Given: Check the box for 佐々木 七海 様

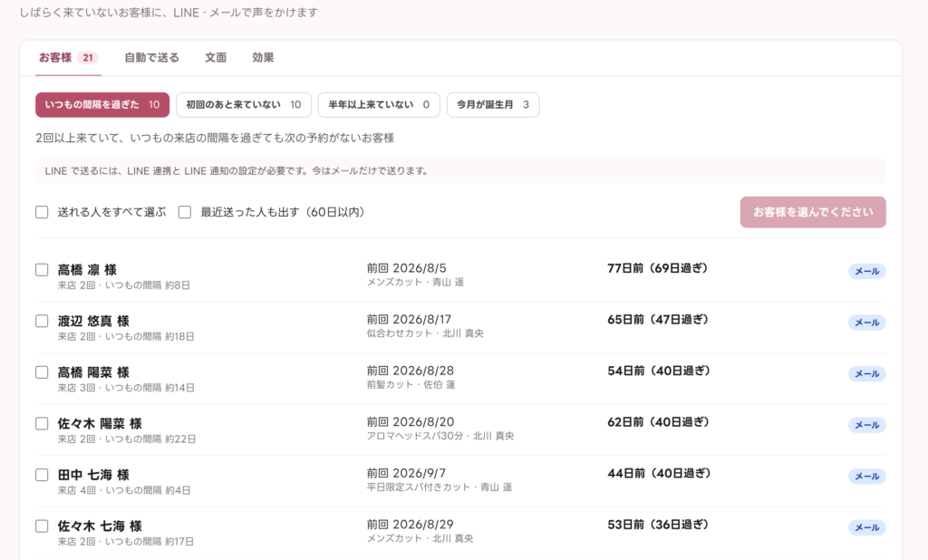Looking at the screenshot, I should (42, 526).
